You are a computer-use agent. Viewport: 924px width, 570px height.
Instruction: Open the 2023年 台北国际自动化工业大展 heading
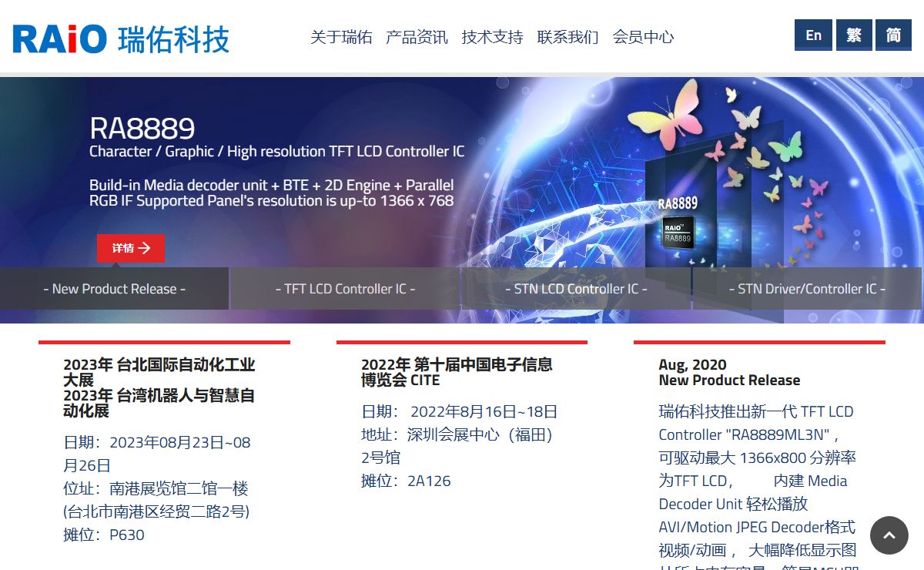pyautogui.click(x=159, y=372)
